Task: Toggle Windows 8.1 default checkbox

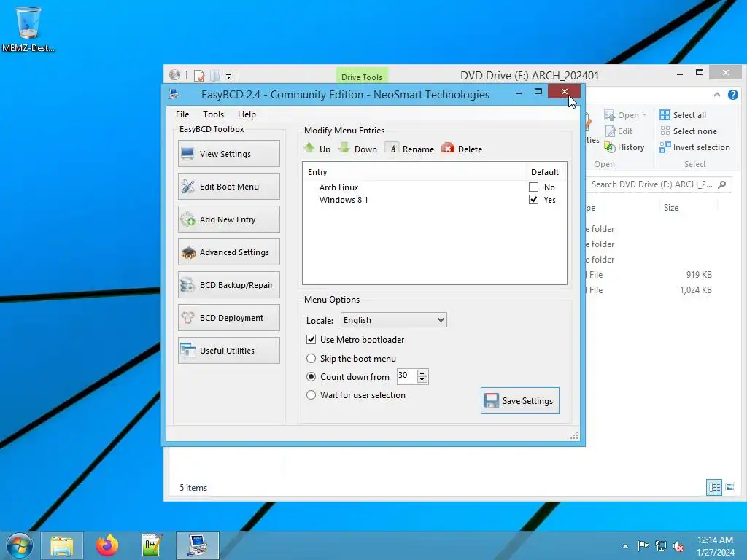Action: [x=533, y=200]
